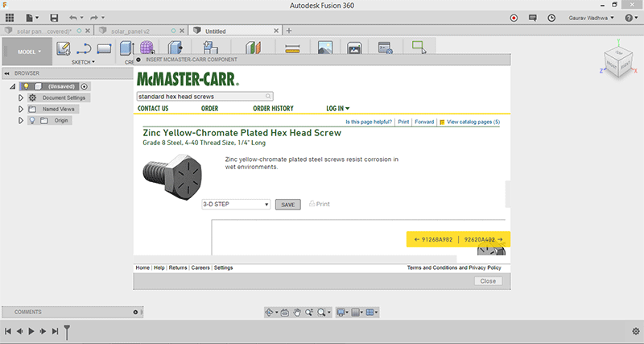Close the Untitled tab
644x344 pixels.
pos(276,31)
